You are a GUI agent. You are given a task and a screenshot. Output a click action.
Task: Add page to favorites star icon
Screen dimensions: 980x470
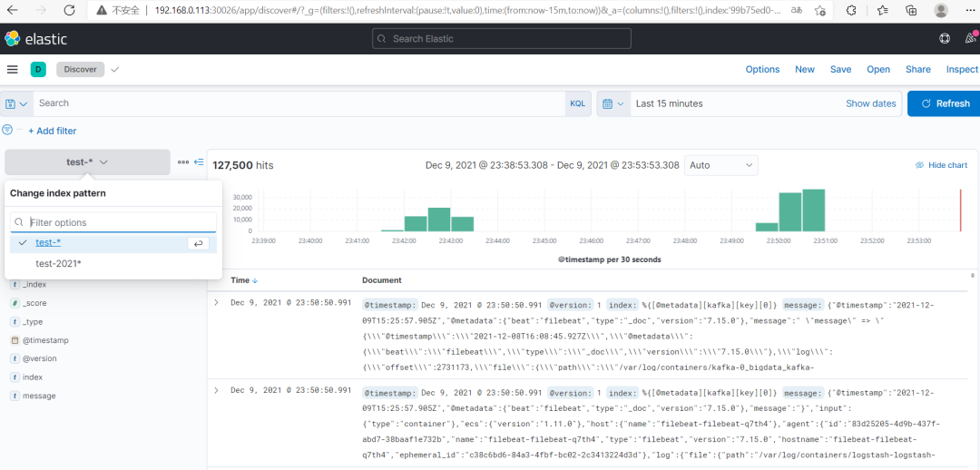click(x=820, y=11)
